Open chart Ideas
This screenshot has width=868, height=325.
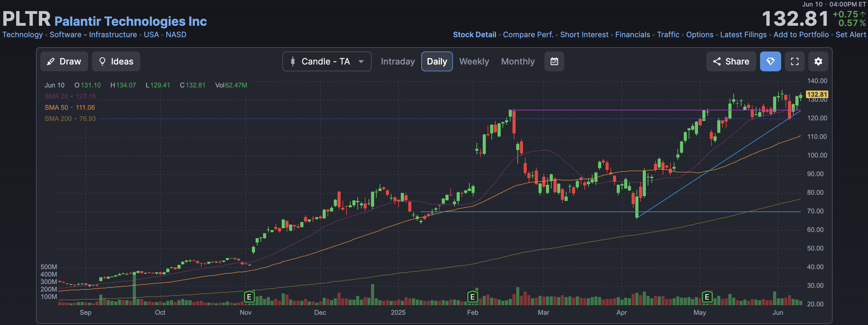(x=116, y=61)
